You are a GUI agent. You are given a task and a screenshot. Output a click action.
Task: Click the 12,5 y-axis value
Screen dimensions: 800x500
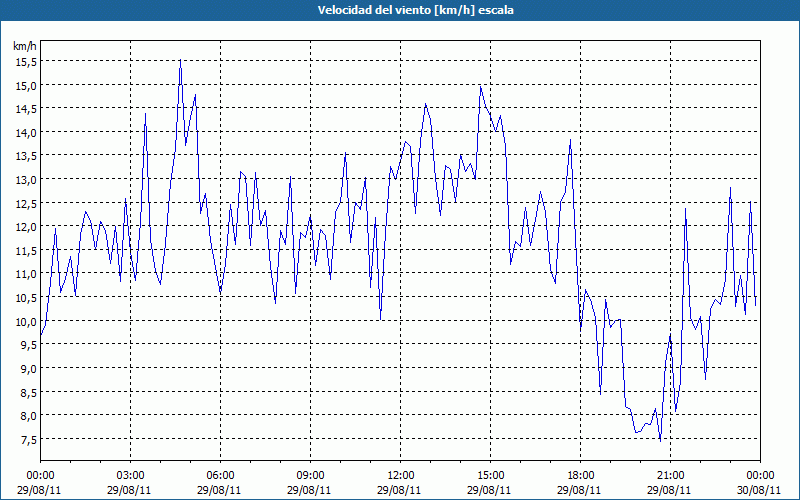click(x=27, y=204)
